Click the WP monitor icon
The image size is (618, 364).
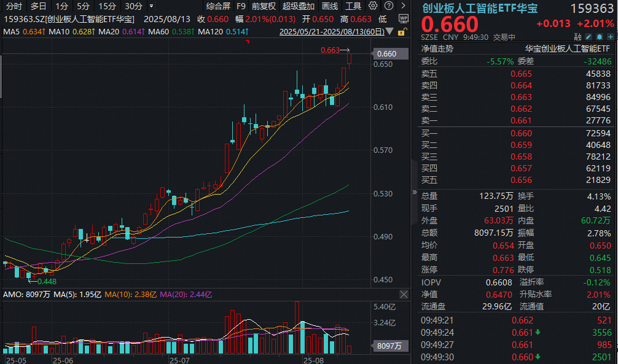coord(403,18)
